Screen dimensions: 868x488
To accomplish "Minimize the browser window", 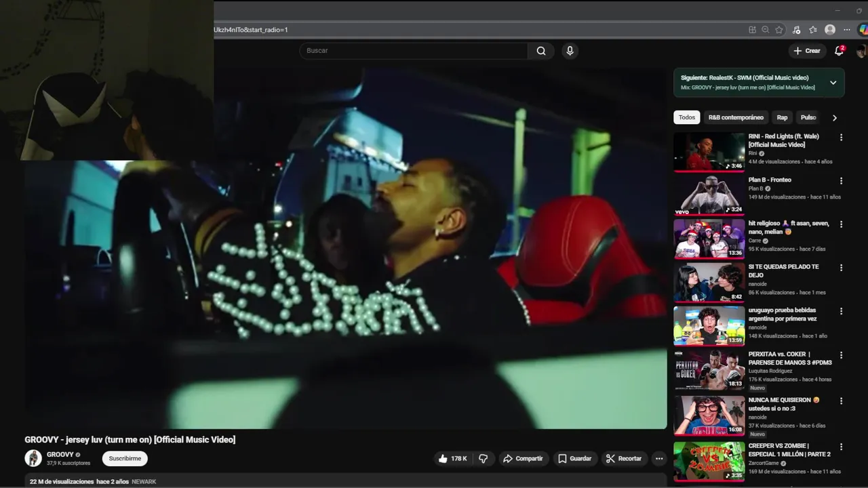I will click(x=837, y=10).
